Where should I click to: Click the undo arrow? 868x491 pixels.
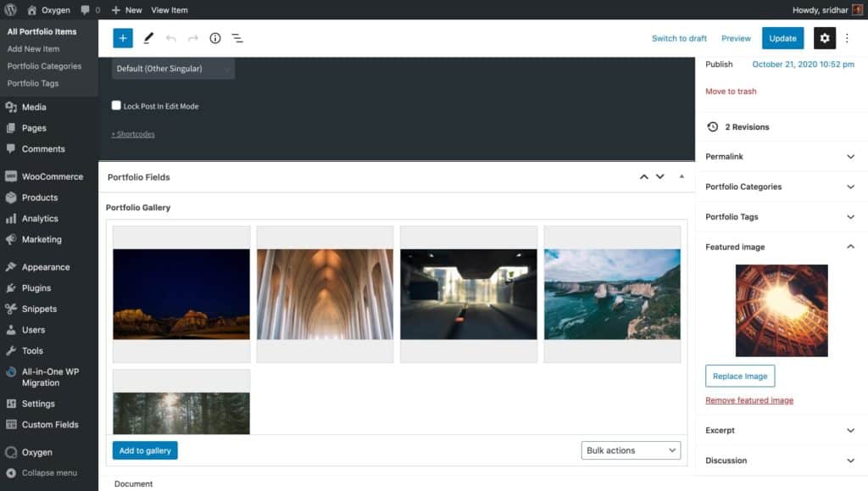(171, 38)
